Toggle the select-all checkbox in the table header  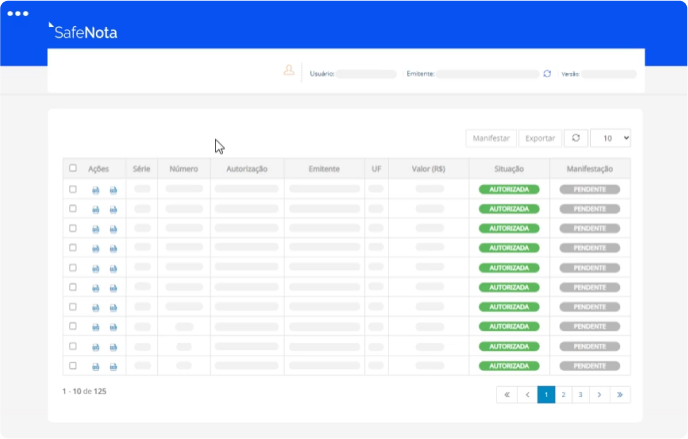coord(72,168)
